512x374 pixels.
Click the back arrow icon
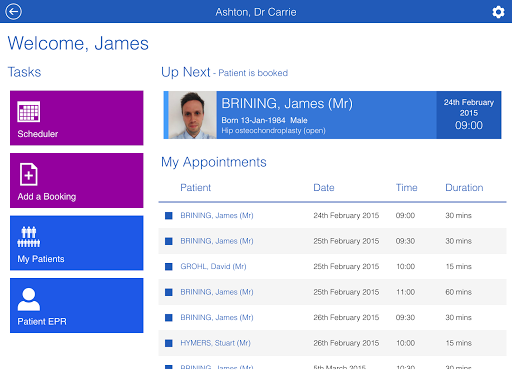pyautogui.click(x=13, y=12)
